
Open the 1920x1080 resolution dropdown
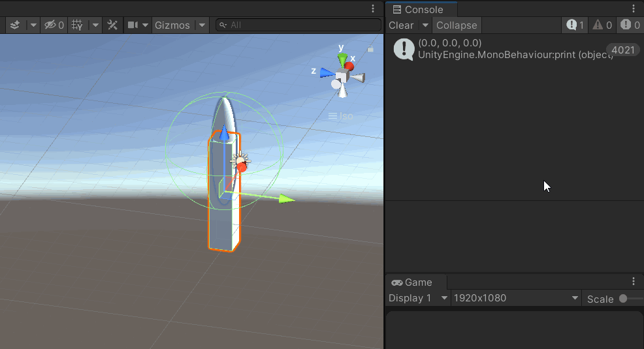coord(516,298)
